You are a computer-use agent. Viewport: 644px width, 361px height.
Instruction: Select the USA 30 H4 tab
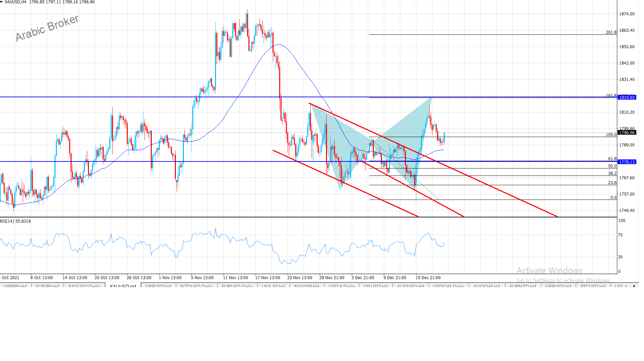[273, 286]
